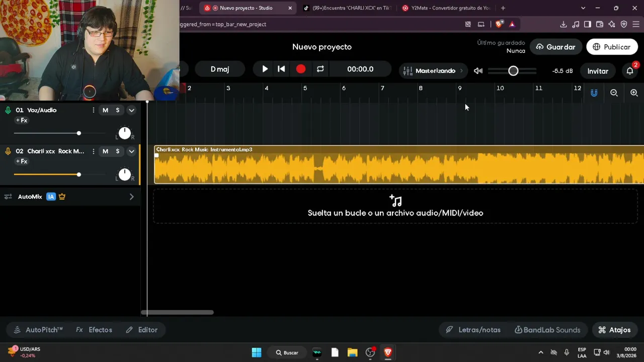
Task: Open the notifications bell
Action: point(630,71)
